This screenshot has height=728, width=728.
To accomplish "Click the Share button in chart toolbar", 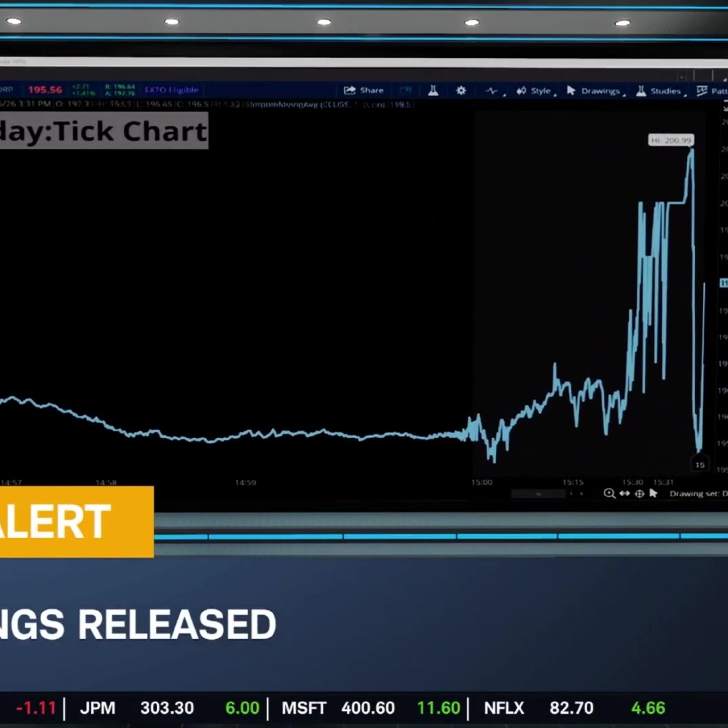I will pyautogui.click(x=364, y=91).
